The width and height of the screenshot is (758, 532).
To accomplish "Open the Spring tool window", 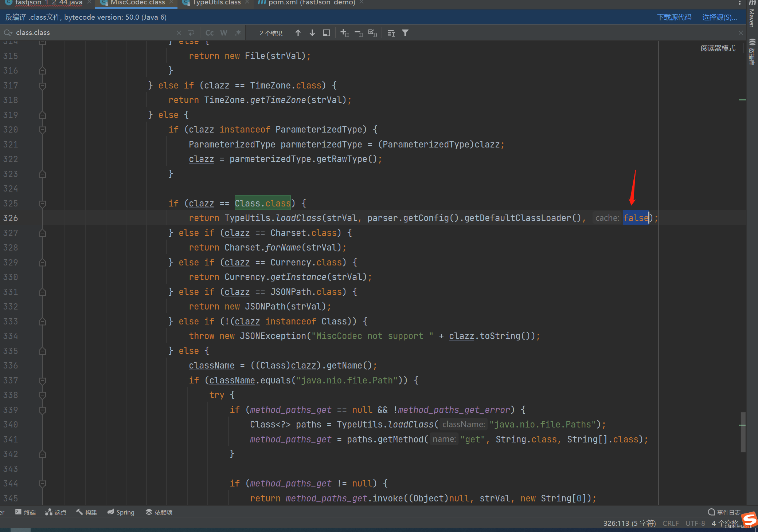I will click(121, 512).
